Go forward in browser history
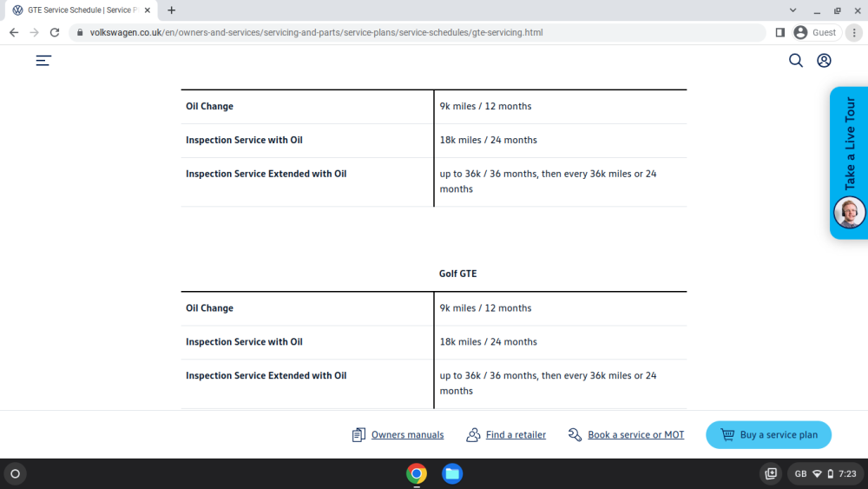The height and width of the screenshot is (489, 868). click(35, 33)
